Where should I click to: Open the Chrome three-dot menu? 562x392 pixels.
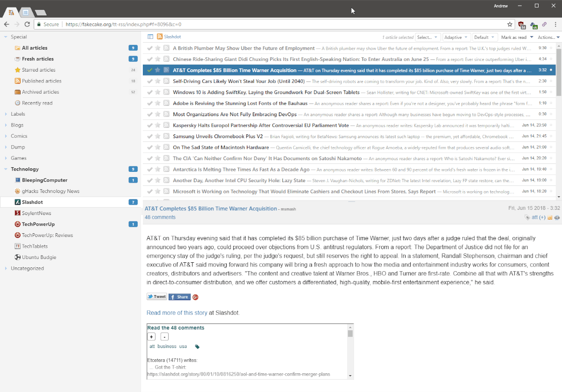click(555, 24)
